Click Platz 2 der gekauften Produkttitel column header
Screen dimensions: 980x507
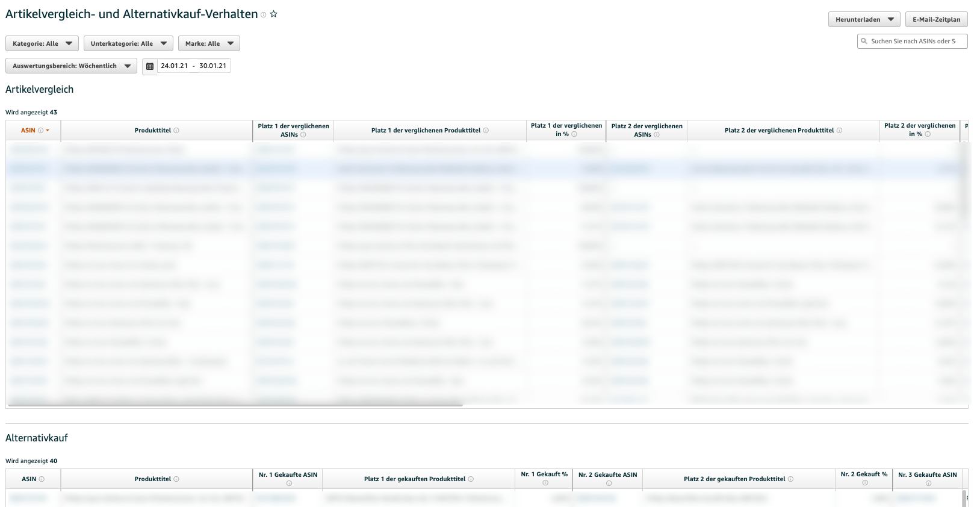[734, 479]
